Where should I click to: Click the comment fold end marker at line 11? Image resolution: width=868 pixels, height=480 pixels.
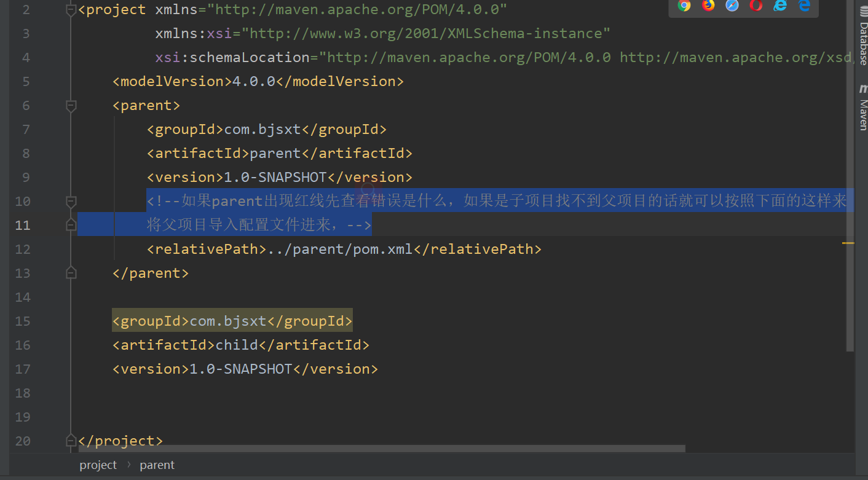point(71,225)
